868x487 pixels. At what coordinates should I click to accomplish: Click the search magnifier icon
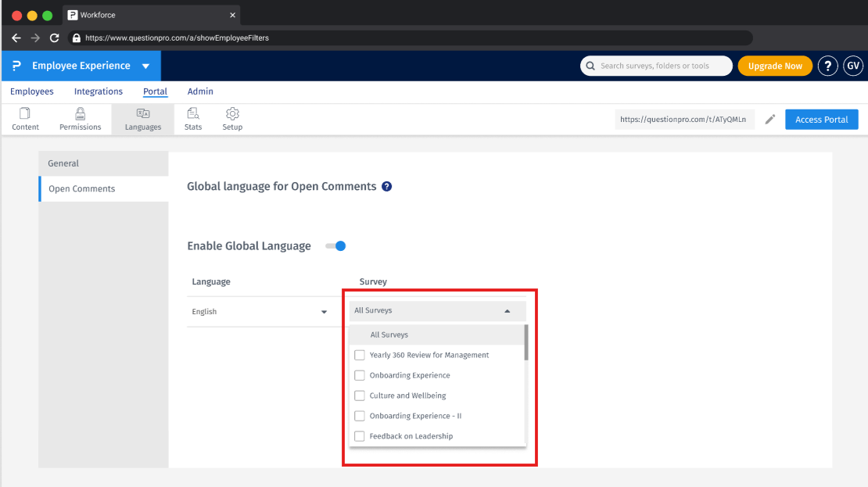[590, 66]
